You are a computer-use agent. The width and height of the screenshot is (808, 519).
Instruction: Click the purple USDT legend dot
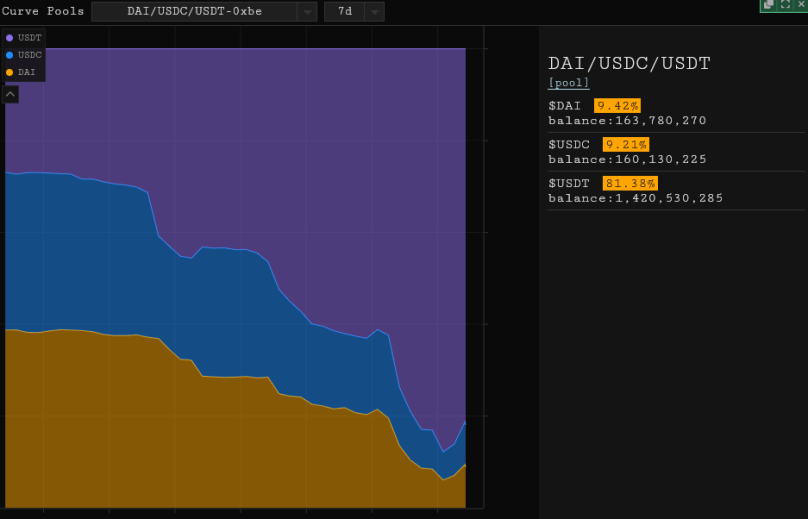(x=9, y=38)
